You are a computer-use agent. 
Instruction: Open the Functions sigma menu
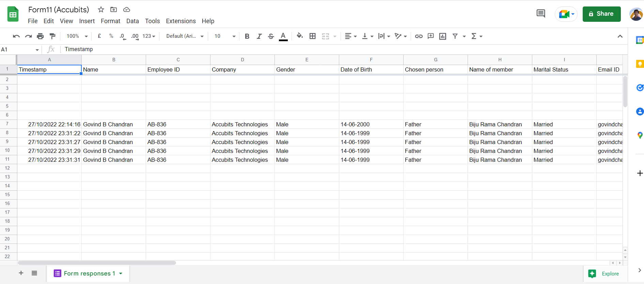[476, 36]
